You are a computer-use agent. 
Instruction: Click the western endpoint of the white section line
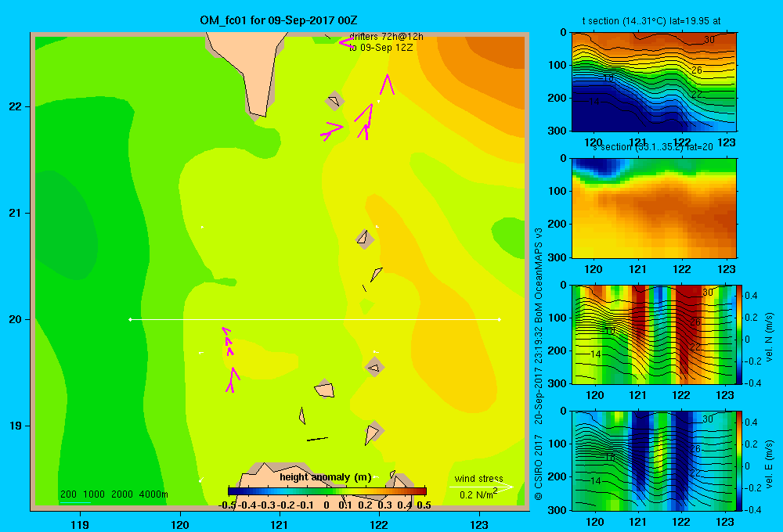pyautogui.click(x=130, y=319)
